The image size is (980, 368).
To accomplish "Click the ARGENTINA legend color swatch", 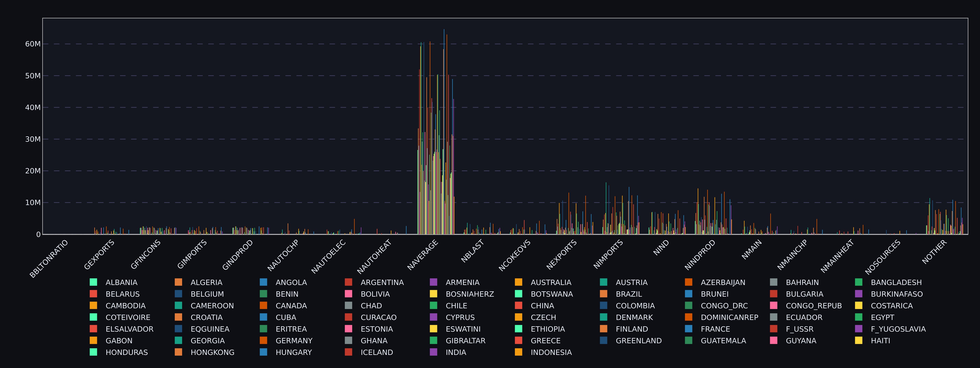I will pyautogui.click(x=349, y=282).
